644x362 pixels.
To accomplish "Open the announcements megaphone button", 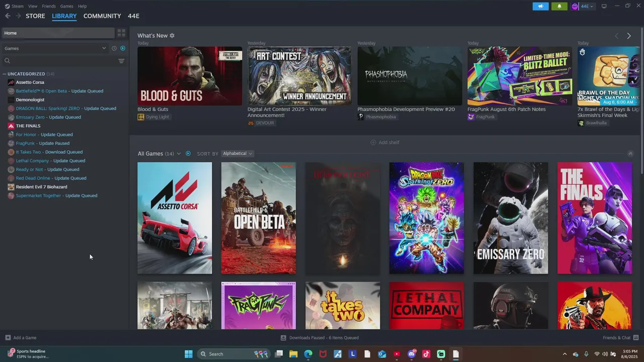I will (x=540, y=6).
